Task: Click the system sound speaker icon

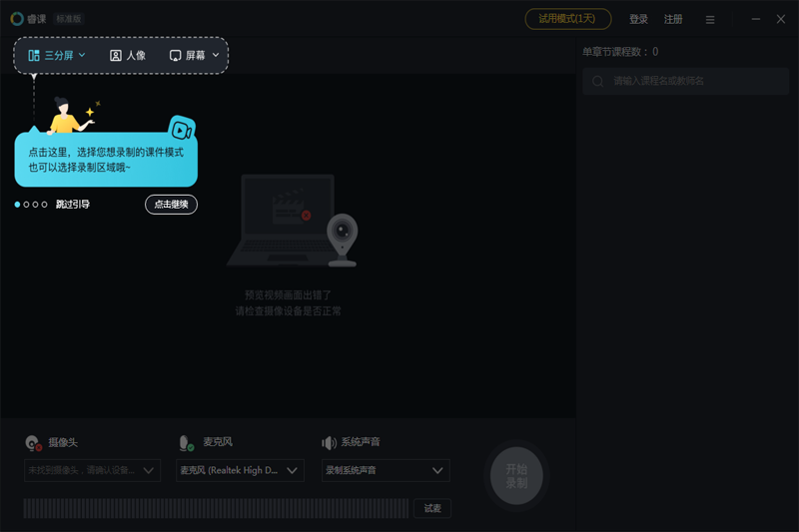Action: coord(329,443)
